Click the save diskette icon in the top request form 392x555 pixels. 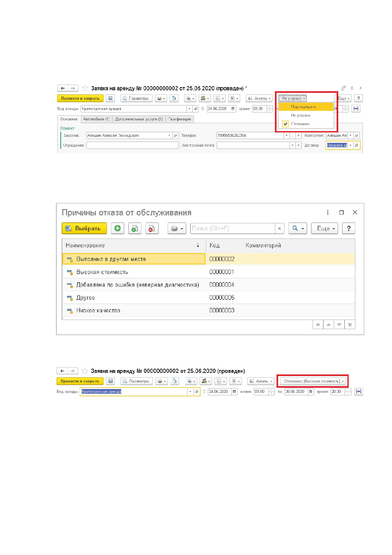pyautogui.click(x=110, y=99)
